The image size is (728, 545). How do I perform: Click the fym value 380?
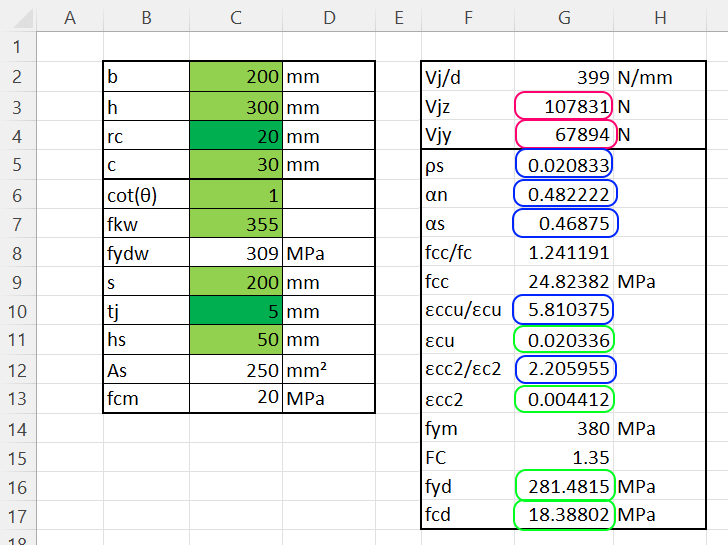pos(564,428)
